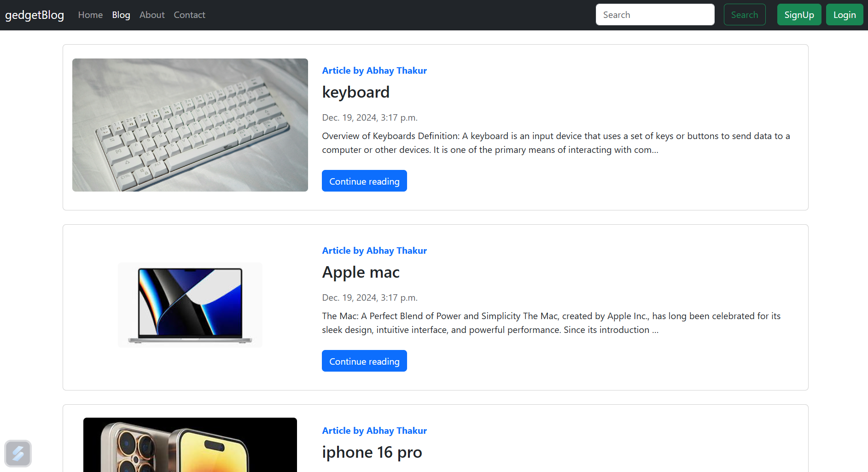Click the SignUp button

point(799,15)
